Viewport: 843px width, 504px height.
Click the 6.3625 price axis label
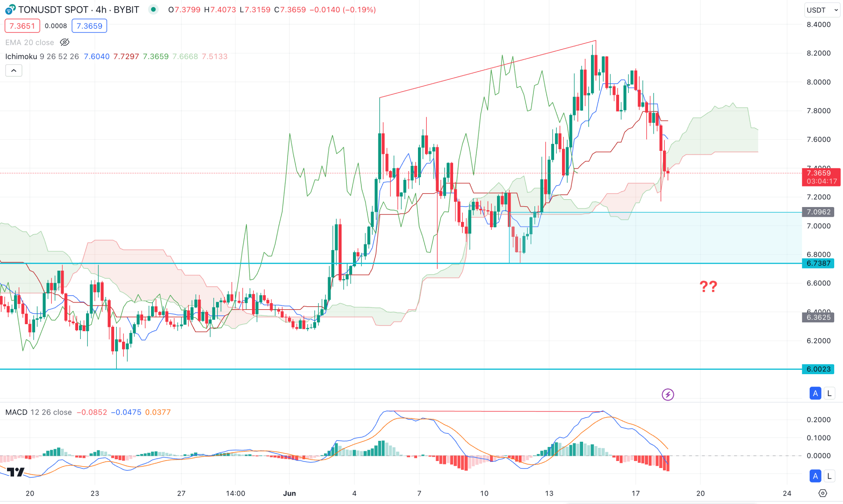click(818, 318)
